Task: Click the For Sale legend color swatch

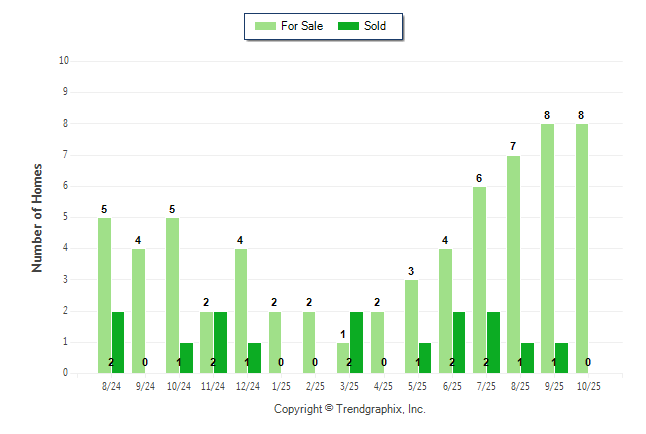Action: 268,26
